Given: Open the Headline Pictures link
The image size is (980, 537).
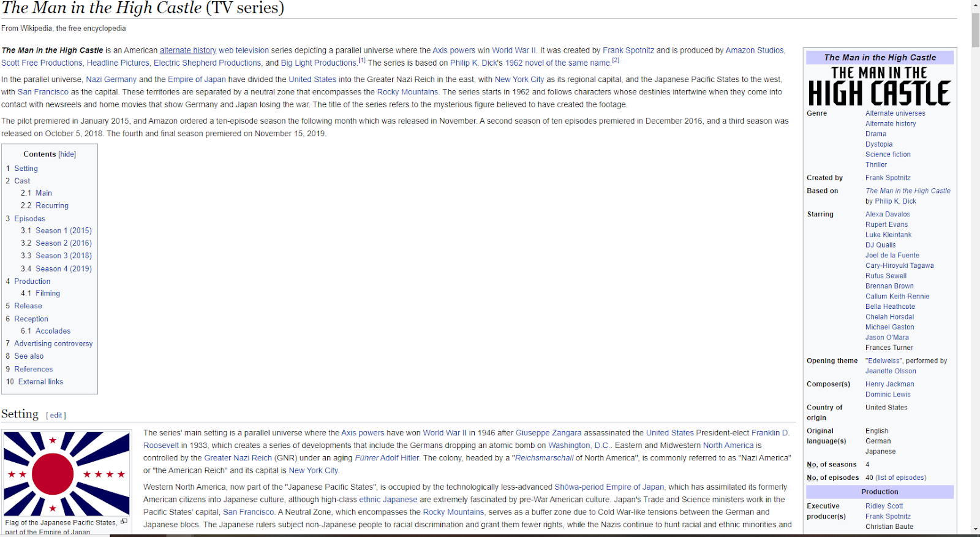Looking at the screenshot, I should tap(118, 63).
